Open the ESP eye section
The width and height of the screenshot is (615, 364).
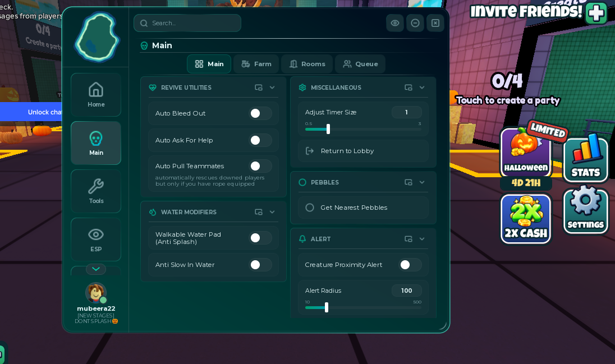tap(96, 239)
